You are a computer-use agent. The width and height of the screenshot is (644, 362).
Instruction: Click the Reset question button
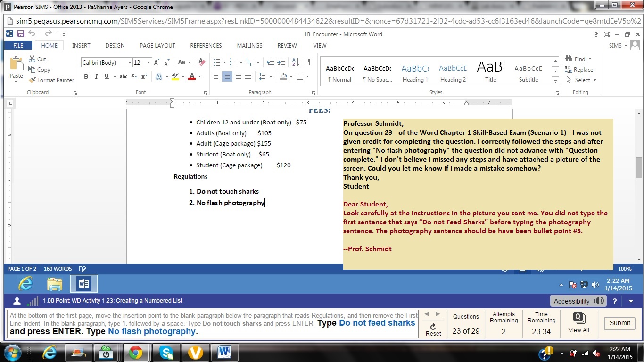tap(433, 329)
